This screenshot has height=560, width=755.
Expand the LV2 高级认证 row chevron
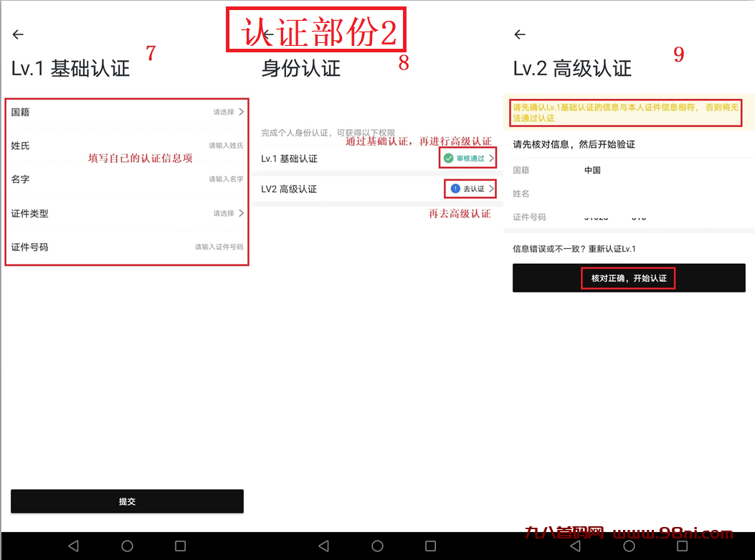pyautogui.click(x=491, y=189)
